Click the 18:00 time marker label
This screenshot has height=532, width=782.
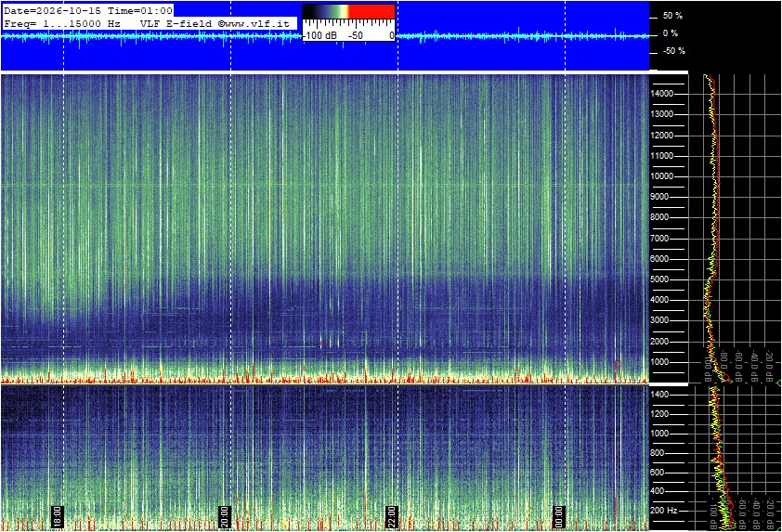(58, 517)
